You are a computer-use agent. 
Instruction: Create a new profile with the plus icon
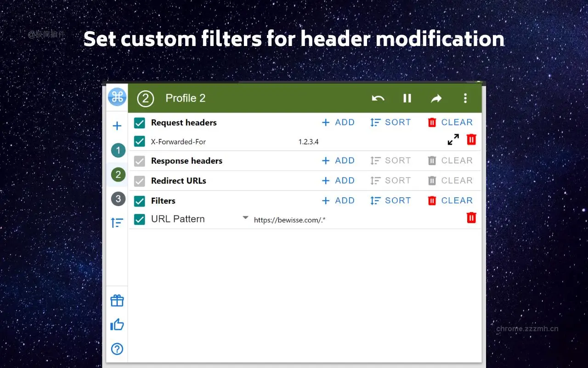click(117, 126)
